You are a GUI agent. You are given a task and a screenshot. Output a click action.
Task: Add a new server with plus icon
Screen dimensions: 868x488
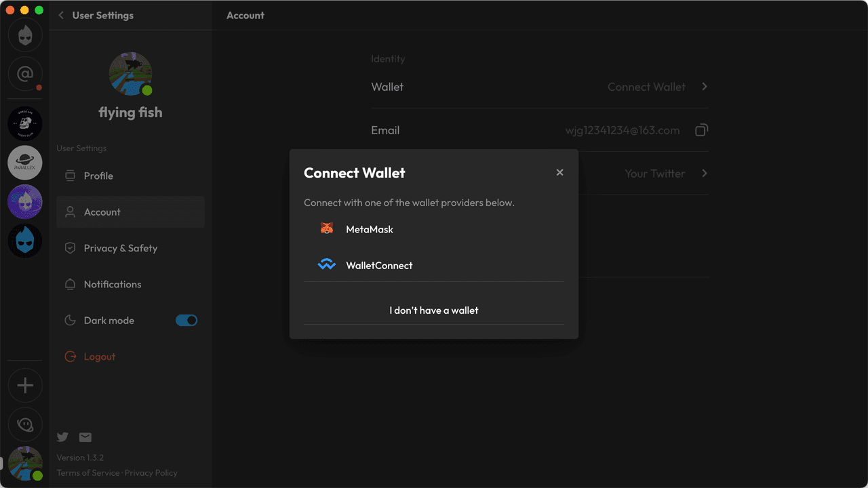click(x=25, y=386)
